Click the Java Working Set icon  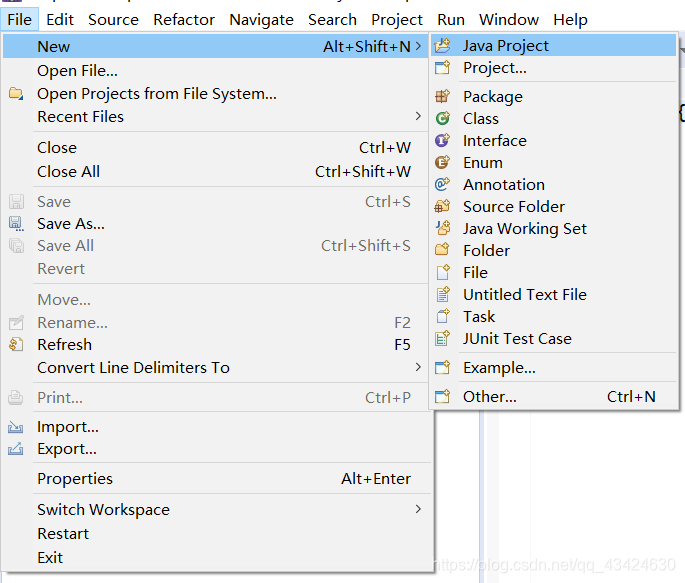point(443,228)
